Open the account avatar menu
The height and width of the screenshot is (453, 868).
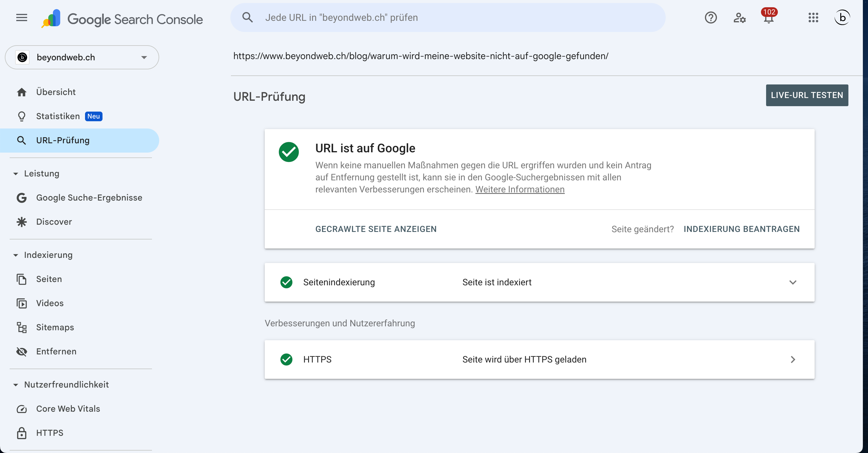[x=842, y=17]
